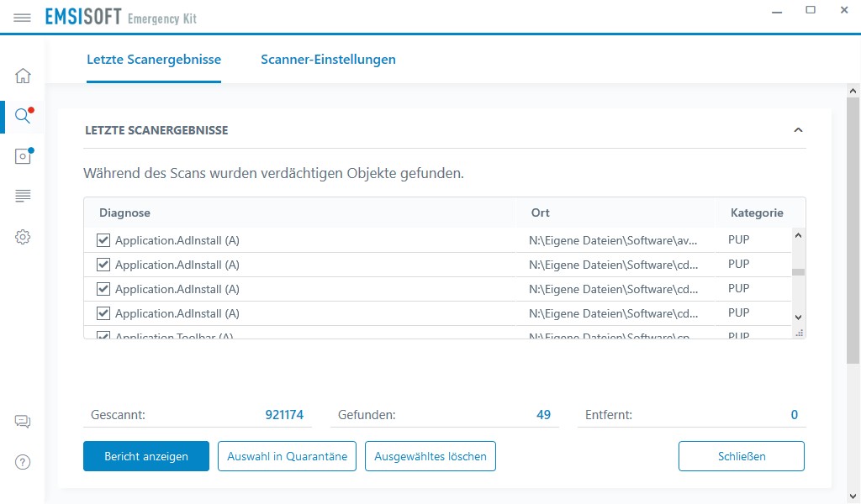
Task: Uncheck the second Application.AdInstall result row
Action: tap(103, 264)
